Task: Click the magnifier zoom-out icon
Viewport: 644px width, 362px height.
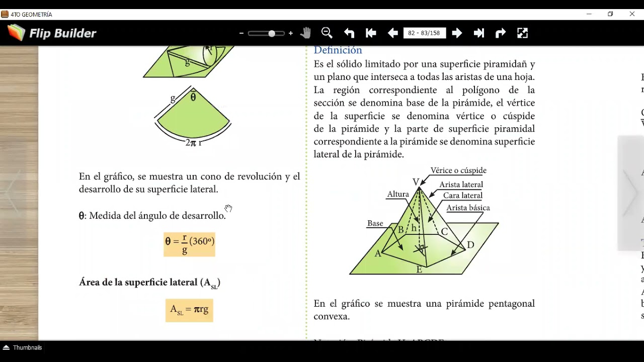Action: (x=327, y=33)
